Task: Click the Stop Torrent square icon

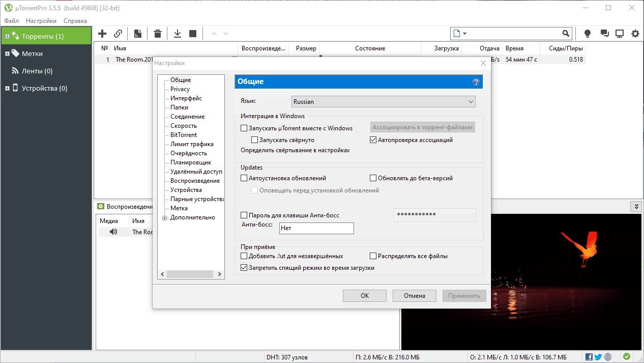Action: [193, 34]
